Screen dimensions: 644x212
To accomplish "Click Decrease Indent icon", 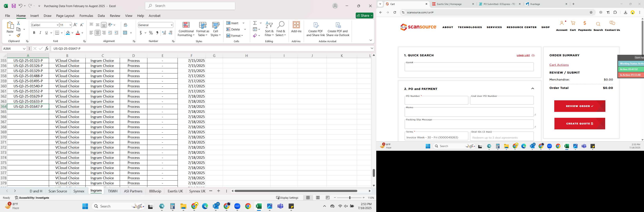I will click(110, 33).
